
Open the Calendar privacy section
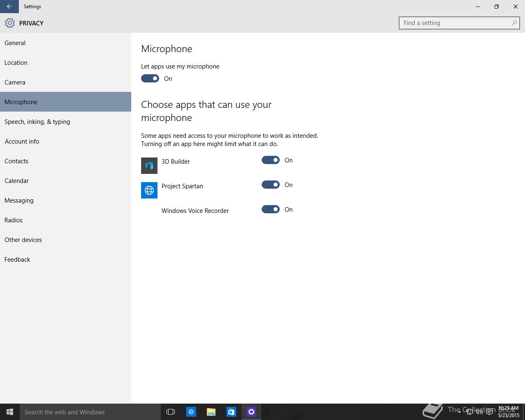pyautogui.click(x=66, y=180)
